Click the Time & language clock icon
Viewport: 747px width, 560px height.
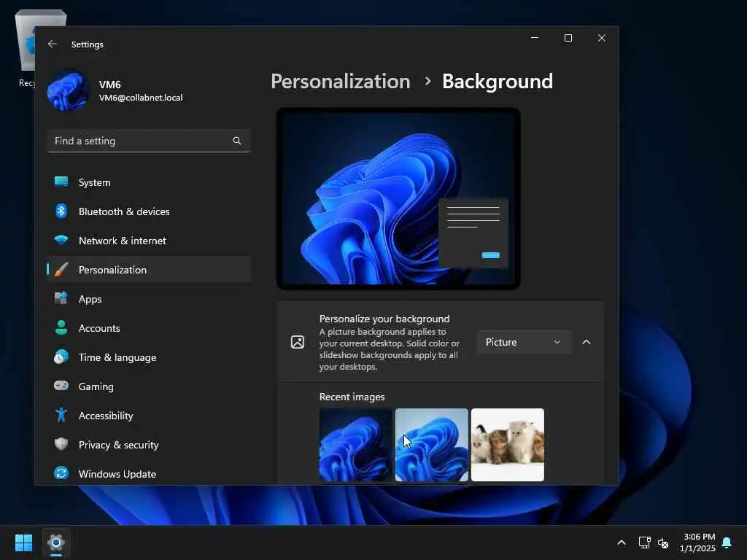[x=61, y=357]
